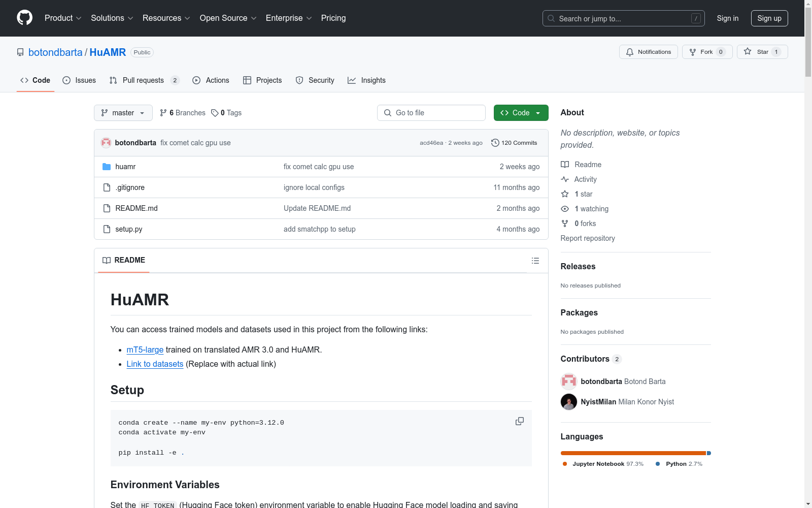Open the Projects tab
The width and height of the screenshot is (812, 508).
[262, 80]
